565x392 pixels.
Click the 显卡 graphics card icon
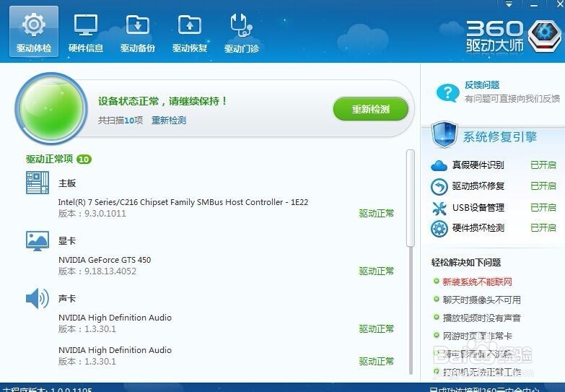click(x=38, y=241)
